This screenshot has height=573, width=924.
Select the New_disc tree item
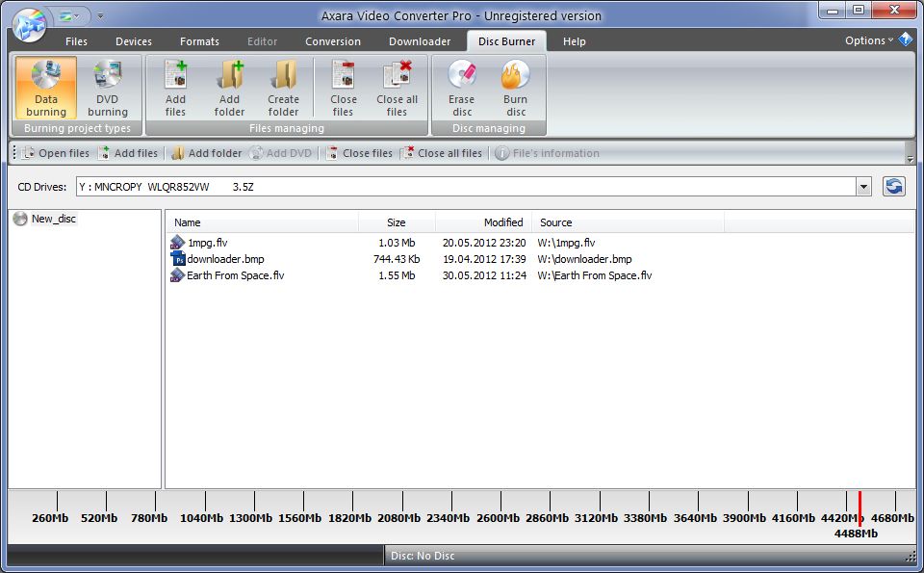[54, 219]
